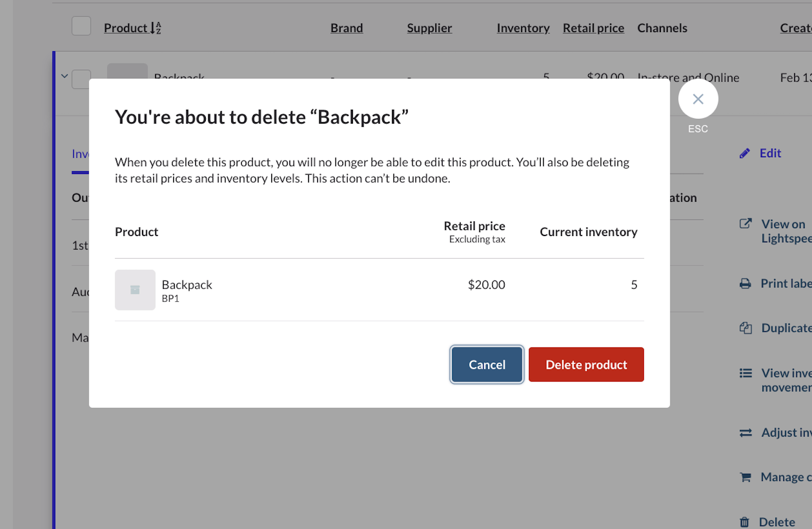This screenshot has height=529, width=812.
Task: Sort by the Brand column header
Action: 346,28
